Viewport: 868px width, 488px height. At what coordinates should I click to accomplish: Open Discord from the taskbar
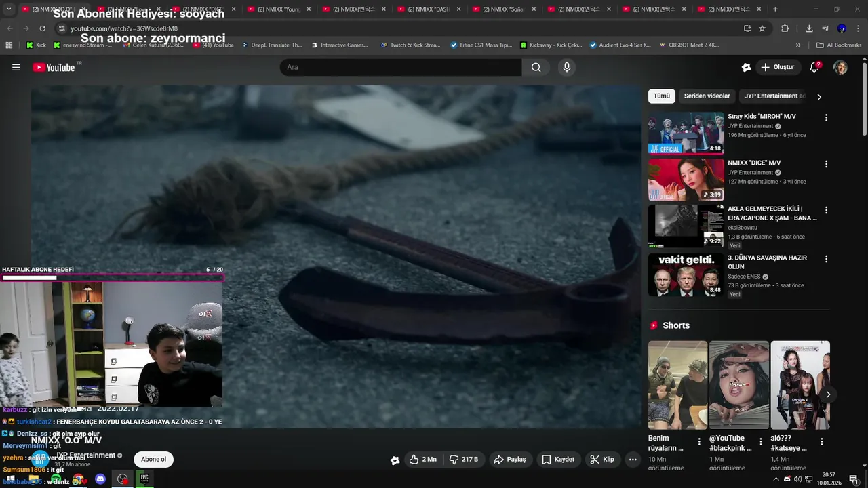coord(100,479)
